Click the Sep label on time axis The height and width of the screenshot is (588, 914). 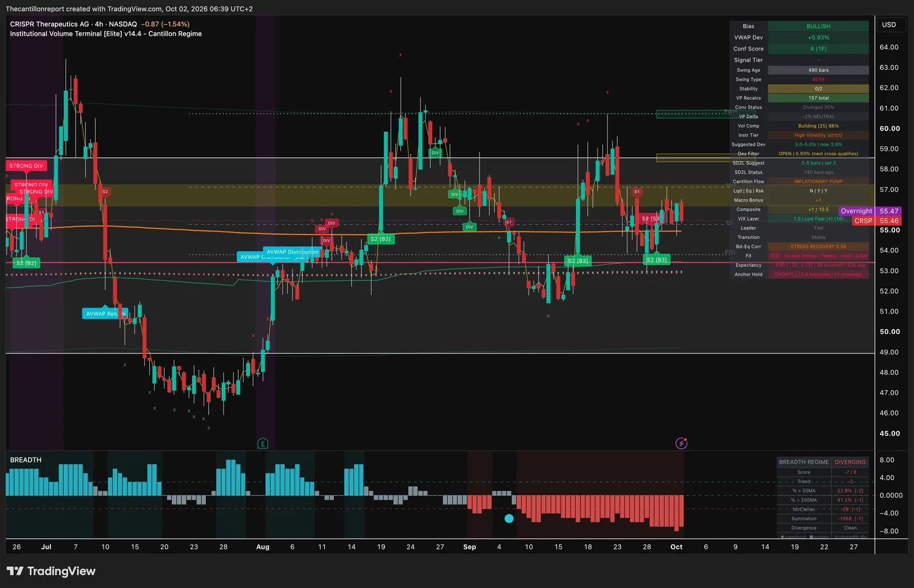coord(470,547)
